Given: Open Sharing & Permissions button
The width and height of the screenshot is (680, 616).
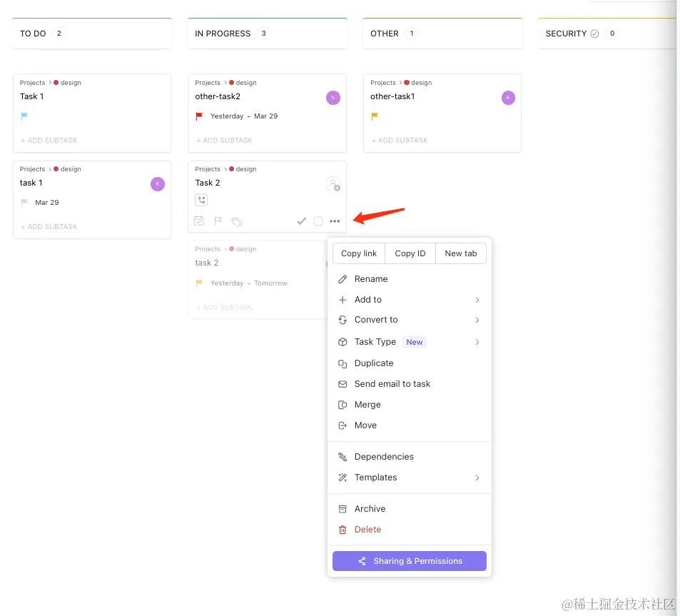Looking at the screenshot, I should [410, 561].
